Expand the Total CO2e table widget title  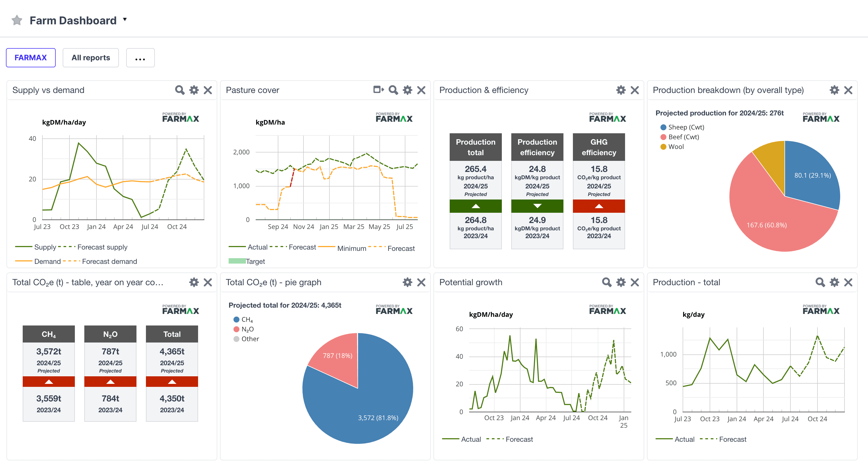point(88,282)
